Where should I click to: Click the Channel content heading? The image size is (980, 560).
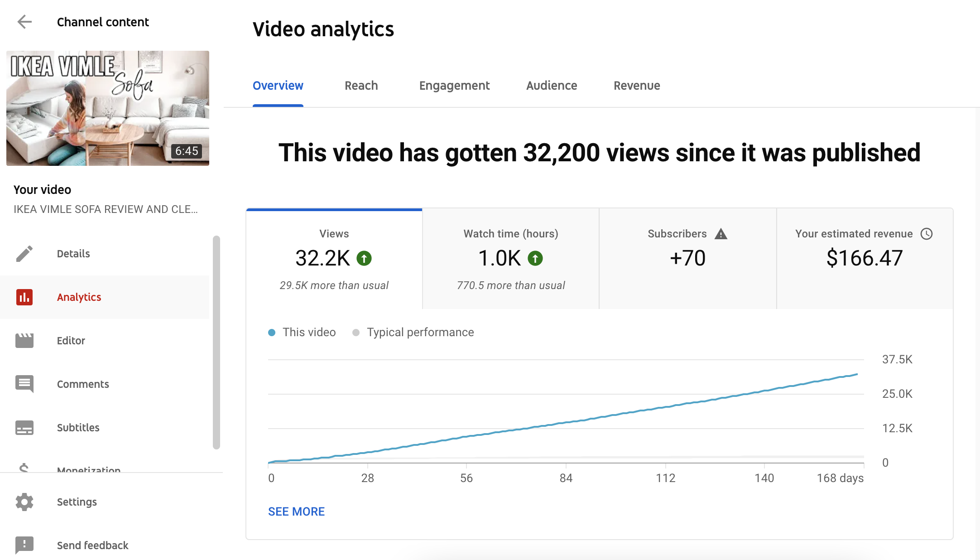[103, 22]
